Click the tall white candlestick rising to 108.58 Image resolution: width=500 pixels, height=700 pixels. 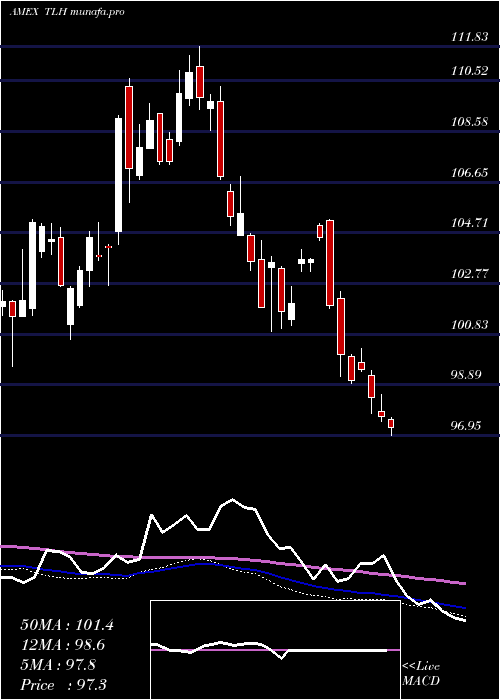[118, 175]
